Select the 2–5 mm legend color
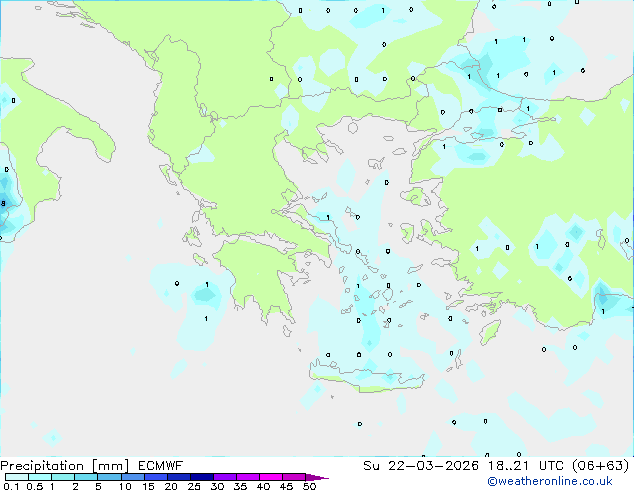 tap(86, 477)
